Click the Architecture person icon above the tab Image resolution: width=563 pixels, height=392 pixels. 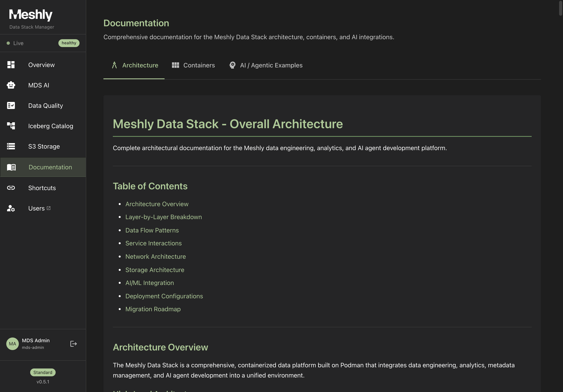click(x=115, y=65)
